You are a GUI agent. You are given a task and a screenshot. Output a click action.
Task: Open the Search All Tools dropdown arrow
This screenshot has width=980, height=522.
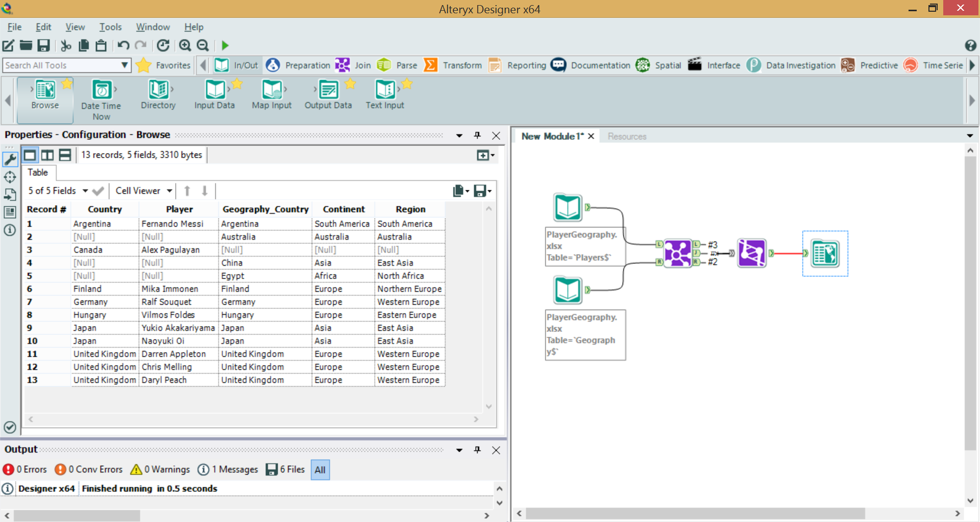tap(124, 65)
